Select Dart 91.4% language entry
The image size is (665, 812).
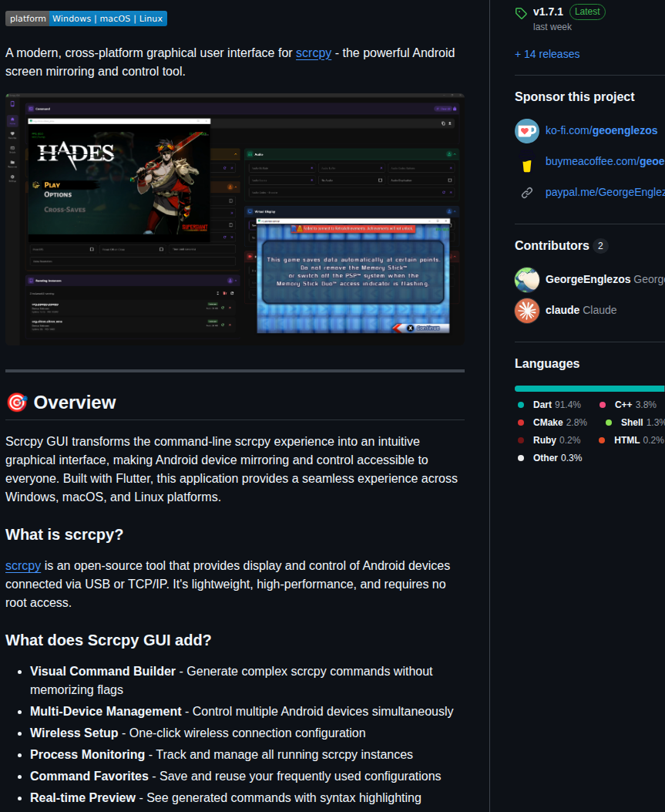coord(549,404)
